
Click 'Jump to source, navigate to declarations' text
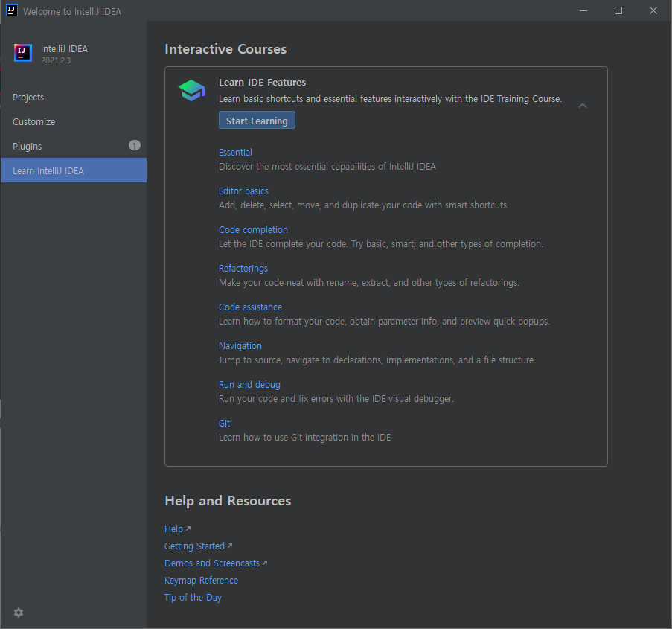tap(377, 360)
